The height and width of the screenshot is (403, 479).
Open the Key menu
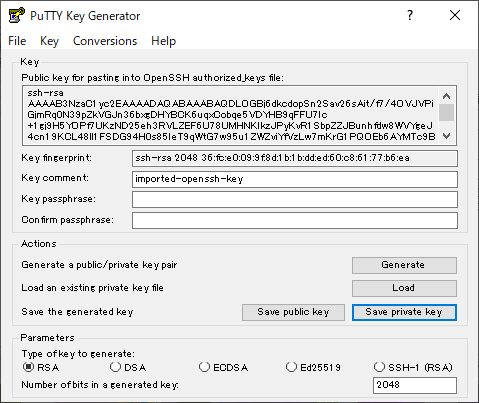[x=49, y=41]
